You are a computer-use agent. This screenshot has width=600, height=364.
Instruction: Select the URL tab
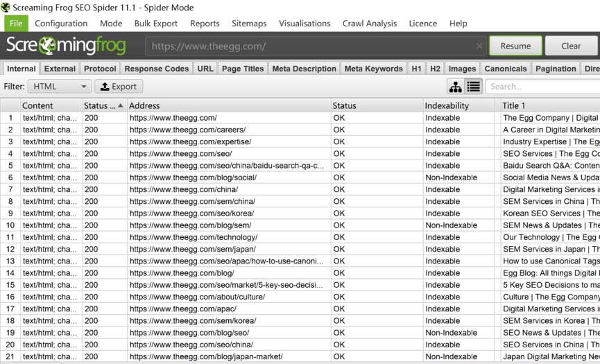[x=205, y=69]
